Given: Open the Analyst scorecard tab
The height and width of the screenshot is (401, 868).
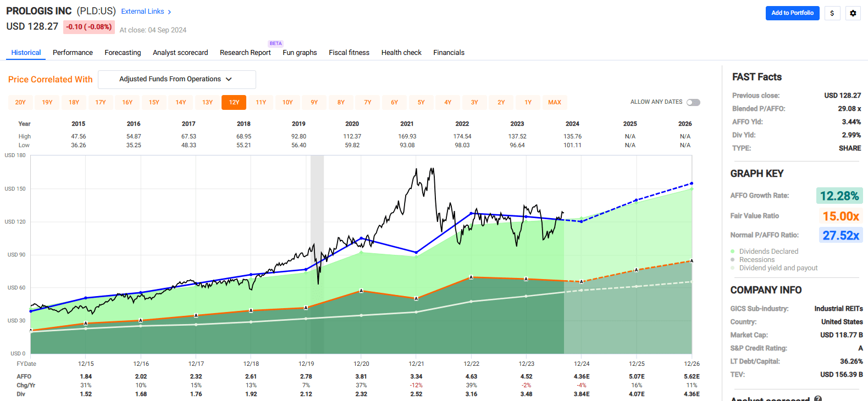Looking at the screenshot, I should click(180, 53).
